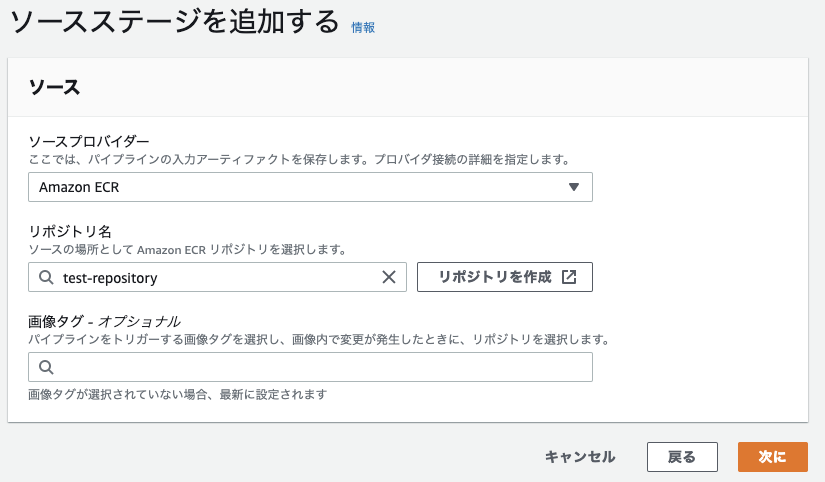
Task: Click the リポジトリ名 label text
Action: (x=70, y=231)
